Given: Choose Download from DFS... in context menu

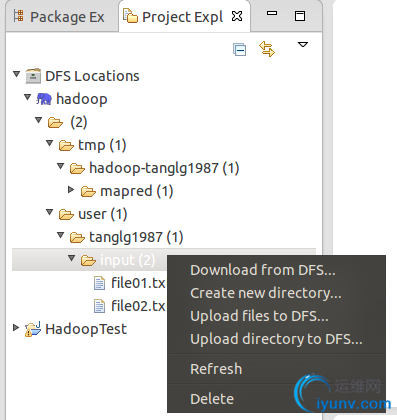Looking at the screenshot, I should 263,270.
